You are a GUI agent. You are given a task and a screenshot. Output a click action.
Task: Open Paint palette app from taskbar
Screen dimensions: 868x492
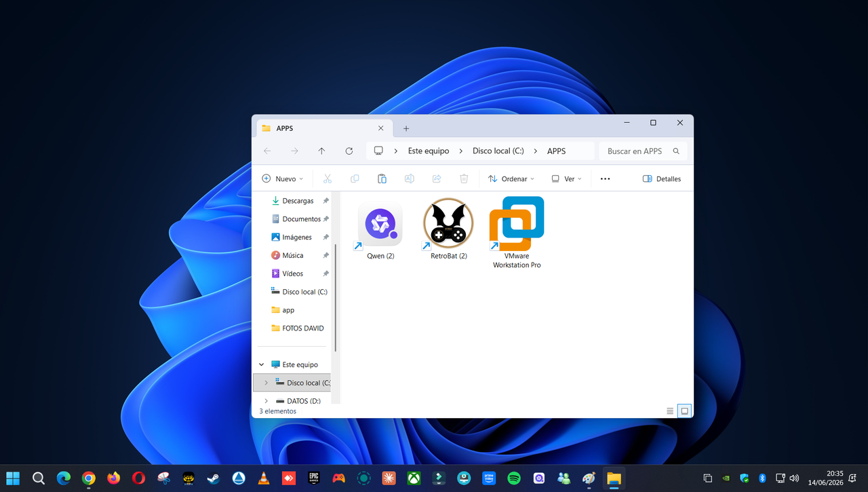coord(589,478)
